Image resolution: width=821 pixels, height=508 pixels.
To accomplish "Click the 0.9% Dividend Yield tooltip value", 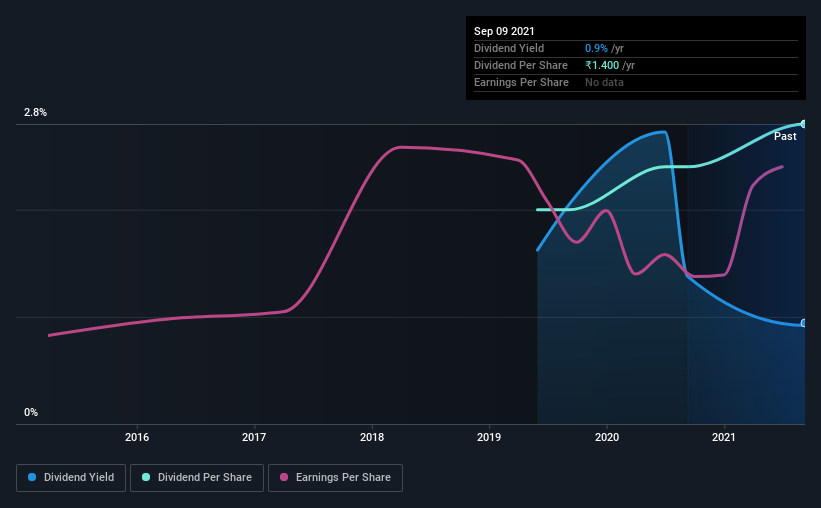I will pyautogui.click(x=596, y=48).
